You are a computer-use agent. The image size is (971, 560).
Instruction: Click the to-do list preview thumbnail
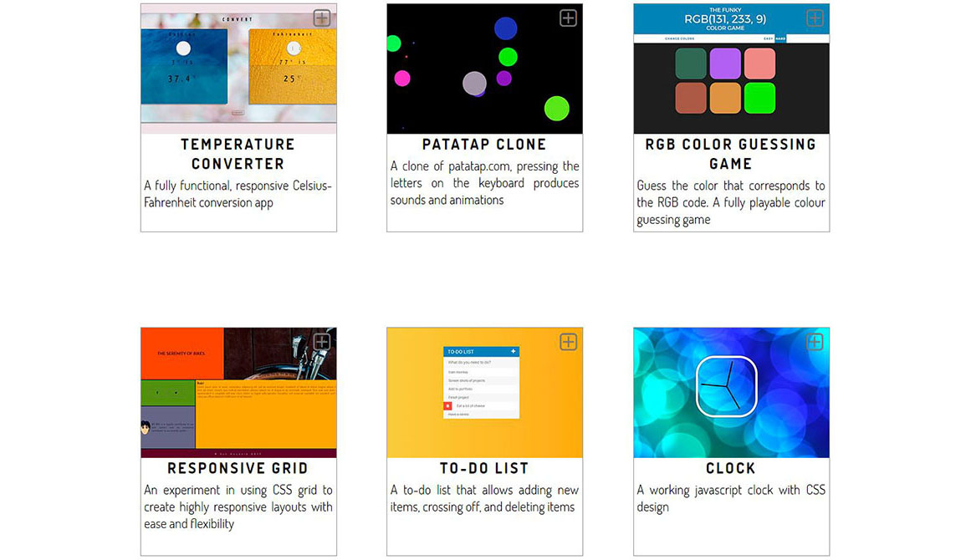pos(484,393)
